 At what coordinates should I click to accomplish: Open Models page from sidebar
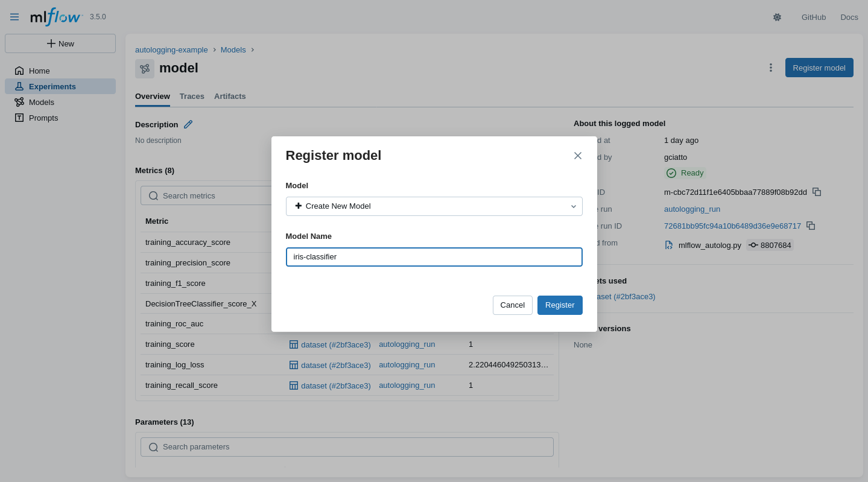pyautogui.click(x=41, y=102)
